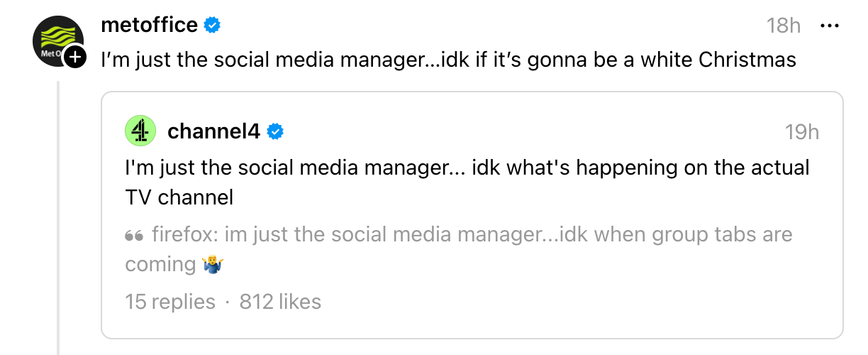The width and height of the screenshot is (868, 355).
Task: Open the Channel 4 logo avatar
Action: 140,131
